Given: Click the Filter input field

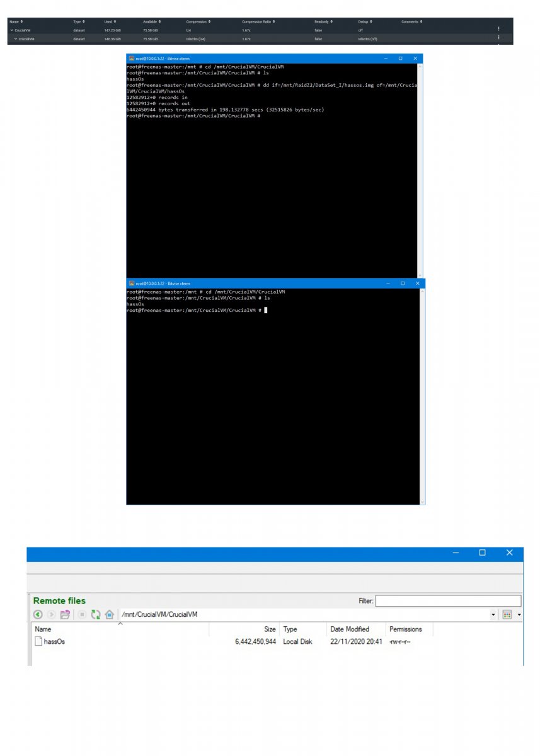Looking at the screenshot, I should pos(449,601).
